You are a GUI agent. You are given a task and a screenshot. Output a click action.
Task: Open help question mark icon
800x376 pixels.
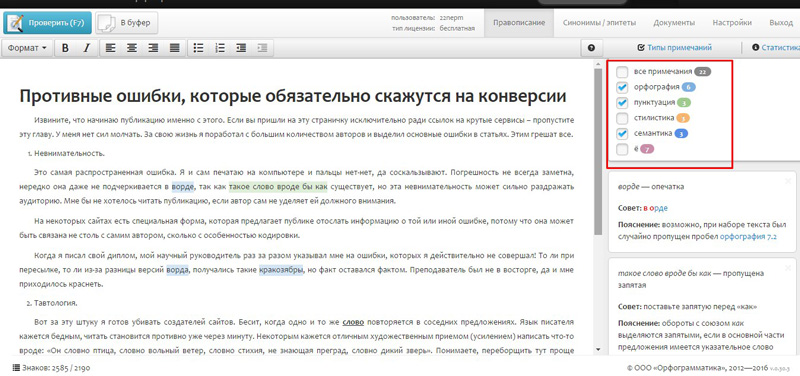(x=591, y=48)
